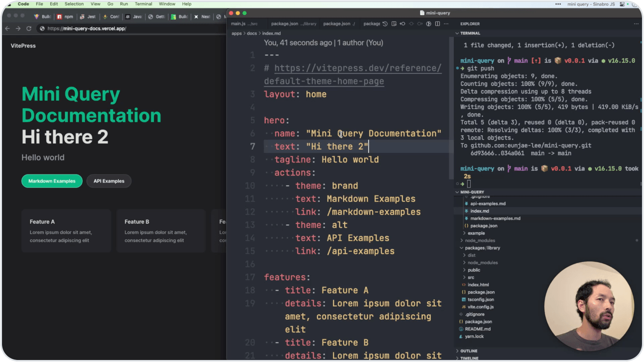Viewport: 644px width, 362px height.
Task: Switch to the Jest browser tab
Action: coord(88,17)
